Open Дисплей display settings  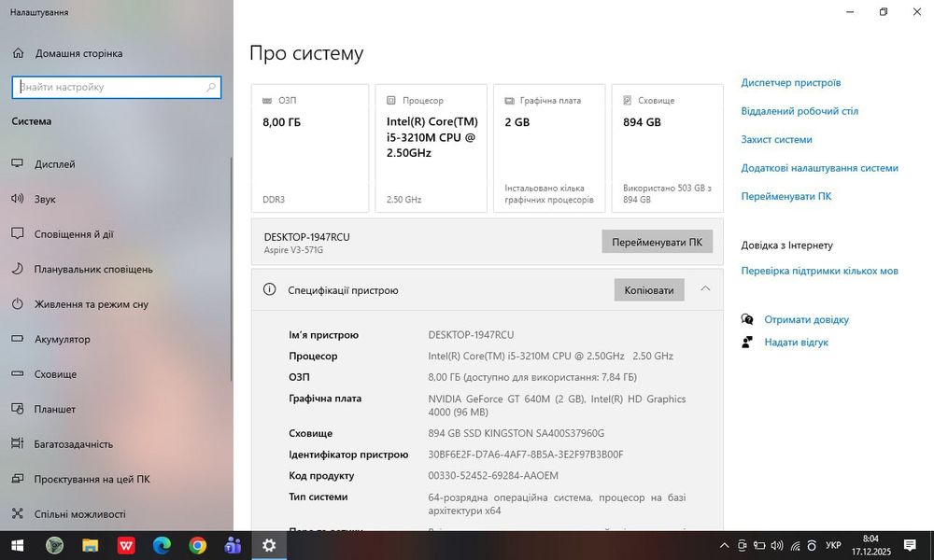[x=55, y=163]
